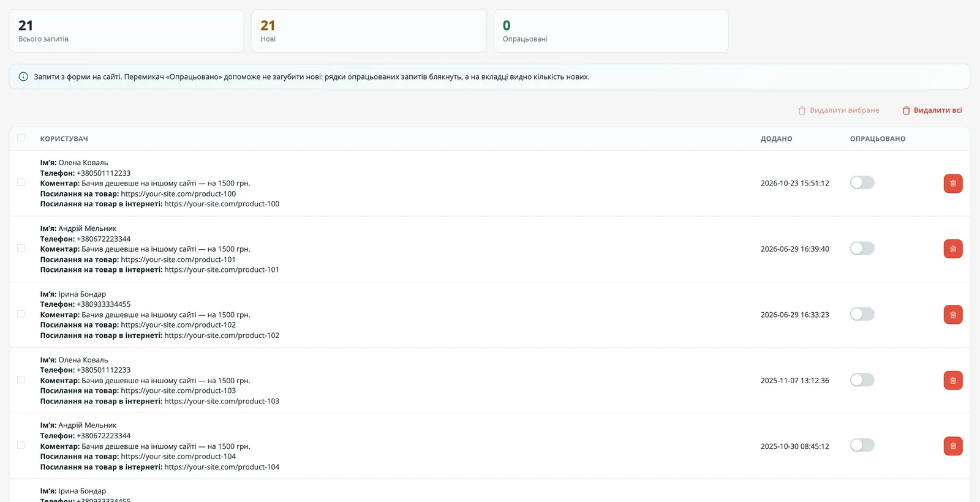Delete the request dated 2026-06-29 16:33:23
Image resolution: width=980 pixels, height=502 pixels.
click(953, 315)
